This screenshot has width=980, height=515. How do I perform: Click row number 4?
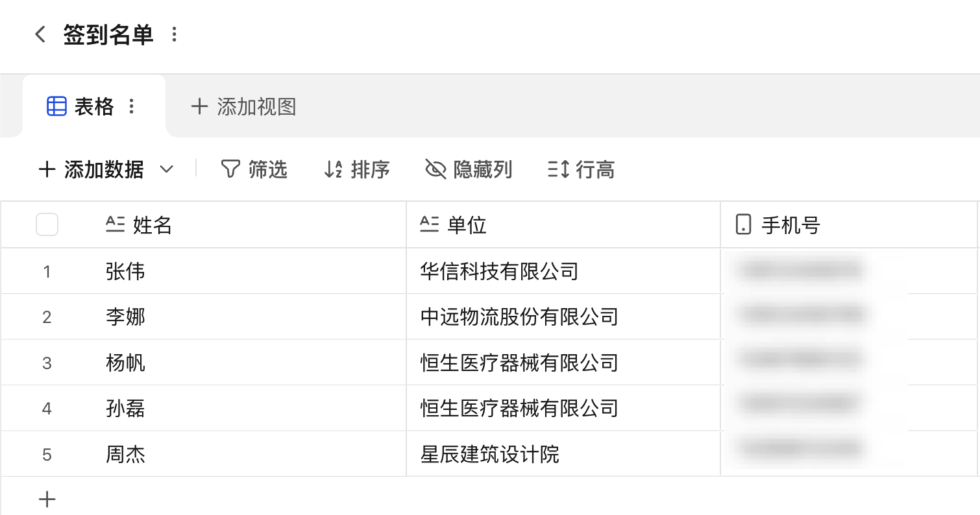pos(47,409)
